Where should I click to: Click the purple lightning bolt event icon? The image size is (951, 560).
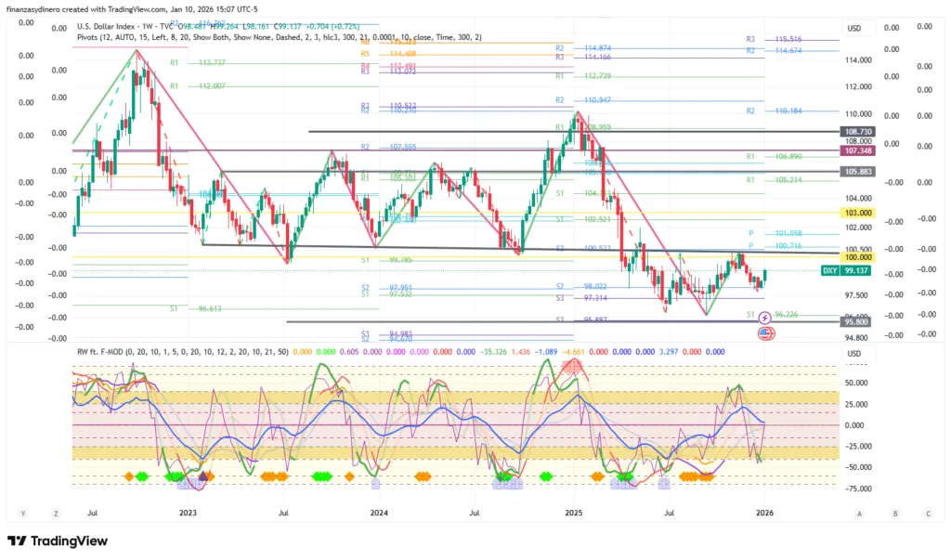[764, 318]
